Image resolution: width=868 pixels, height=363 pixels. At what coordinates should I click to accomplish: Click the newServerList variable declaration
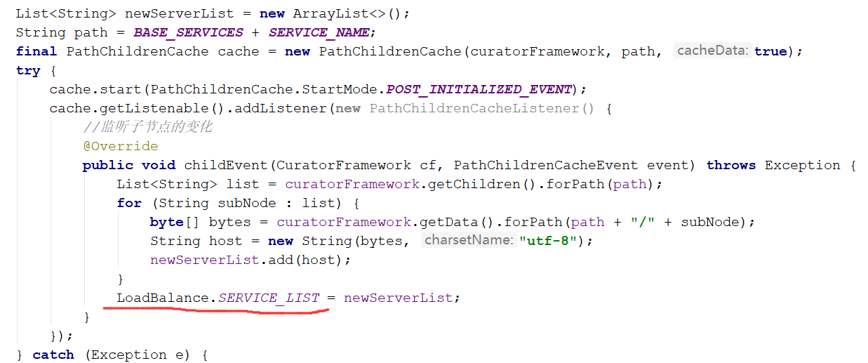coord(175,13)
